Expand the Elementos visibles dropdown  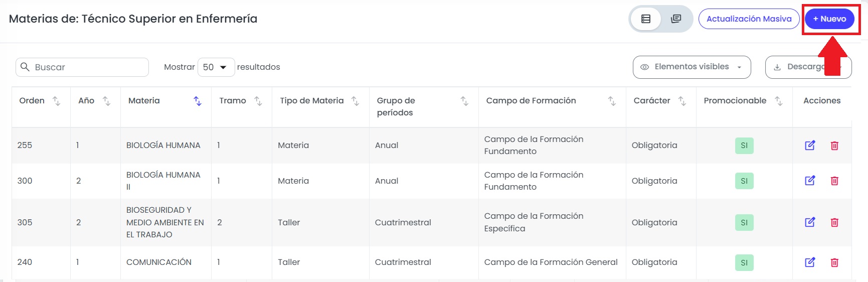point(691,67)
